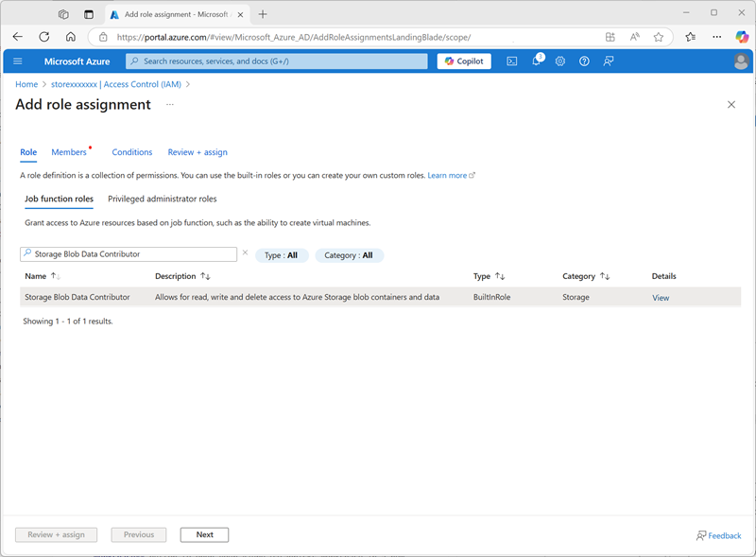Close the Add role assignment blade

(x=731, y=105)
